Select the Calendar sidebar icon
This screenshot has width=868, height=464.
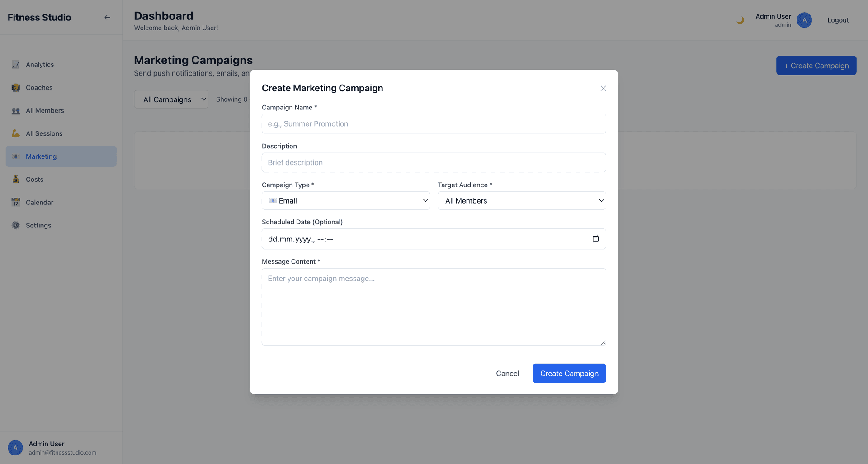pos(16,202)
